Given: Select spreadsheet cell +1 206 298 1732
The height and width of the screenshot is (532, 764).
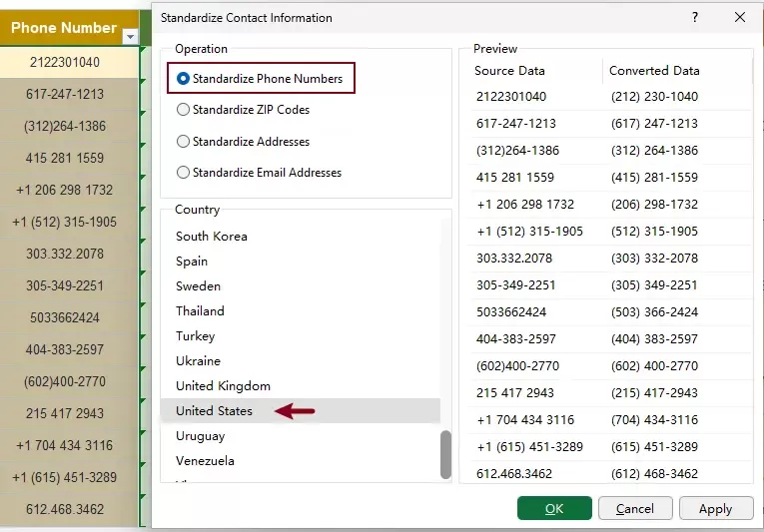Looking at the screenshot, I should click(x=69, y=190).
